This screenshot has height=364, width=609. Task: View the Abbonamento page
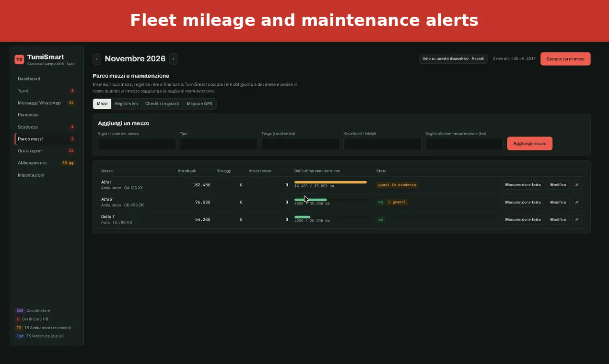(46, 163)
